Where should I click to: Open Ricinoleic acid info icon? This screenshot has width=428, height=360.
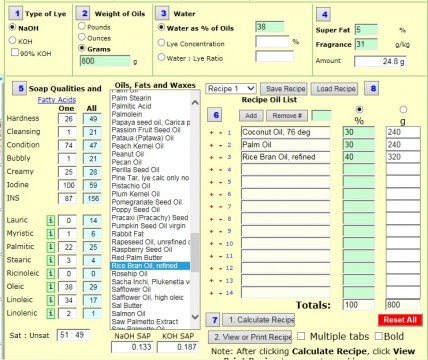[x=50, y=274]
